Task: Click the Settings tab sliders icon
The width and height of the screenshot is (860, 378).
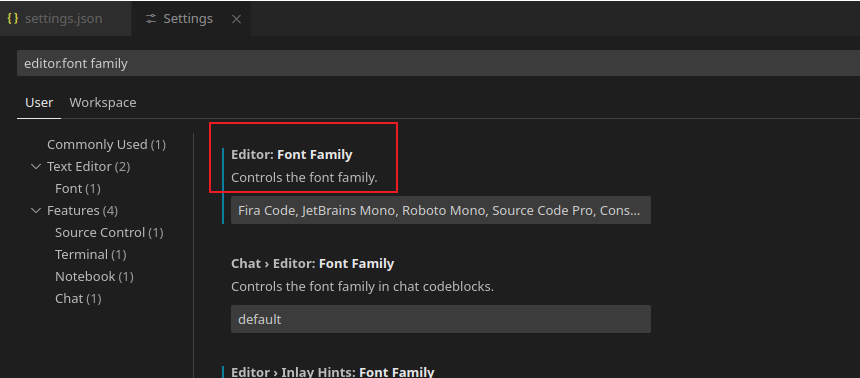Action: coord(151,19)
